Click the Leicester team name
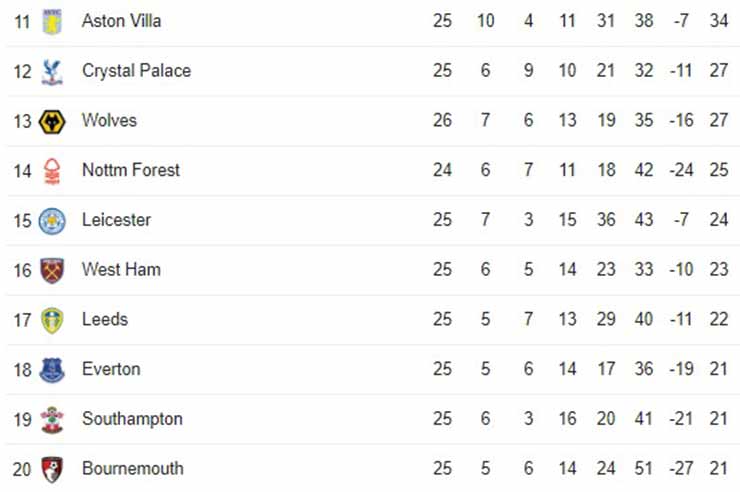 [116, 220]
